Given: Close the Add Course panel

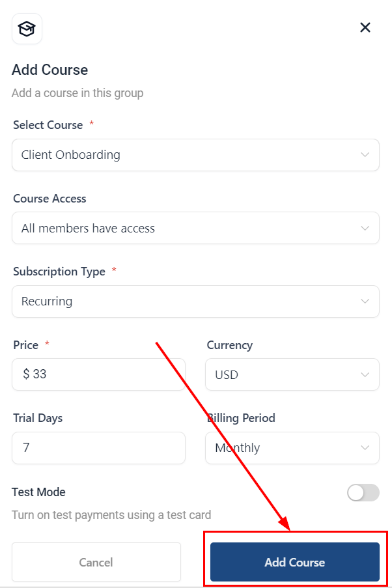Looking at the screenshot, I should (365, 27).
